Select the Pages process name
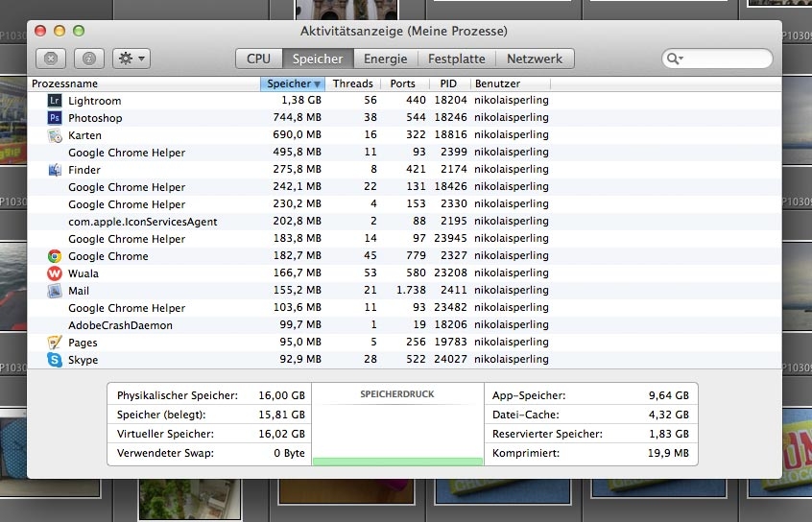This screenshot has height=522, width=812. (83, 343)
